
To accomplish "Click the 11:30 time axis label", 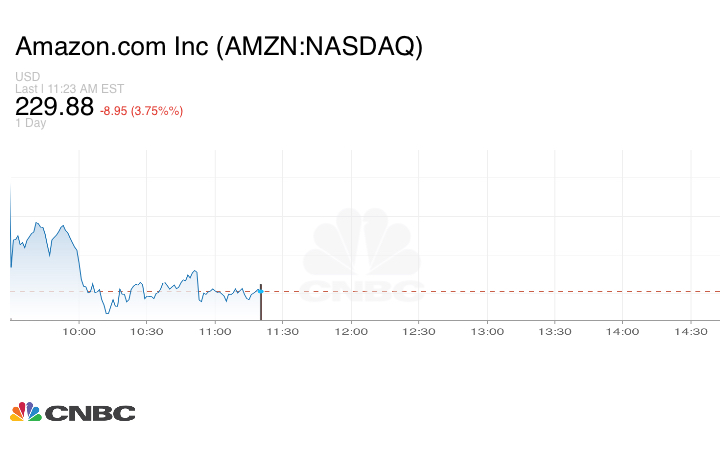I will 283,332.
